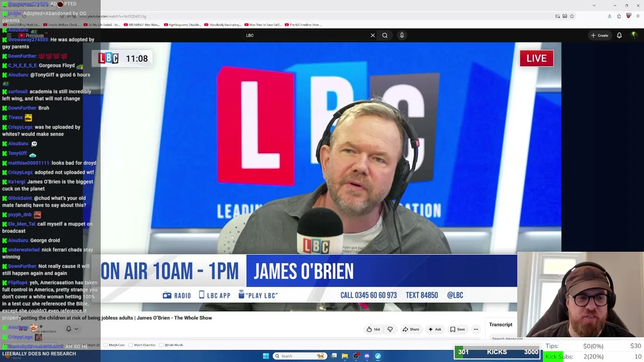The image size is (644, 362).
Task: Bookmark this page with the star icon
Action: coord(572,16)
